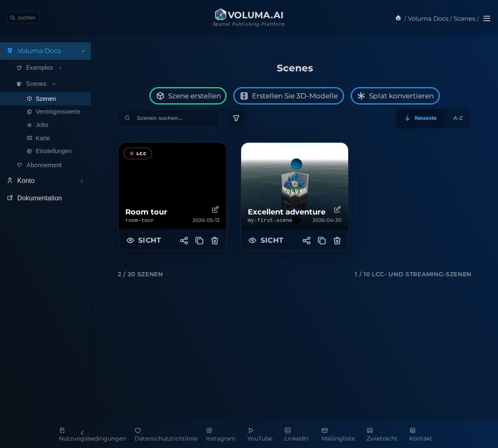Duplicate the Excellent adventure scene

coord(322,241)
